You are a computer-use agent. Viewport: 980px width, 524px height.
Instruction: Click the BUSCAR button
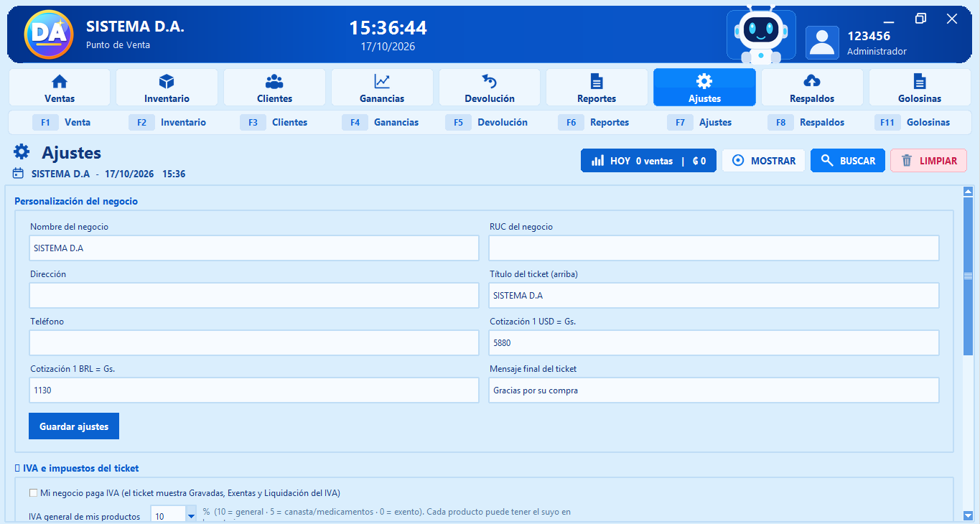point(848,161)
